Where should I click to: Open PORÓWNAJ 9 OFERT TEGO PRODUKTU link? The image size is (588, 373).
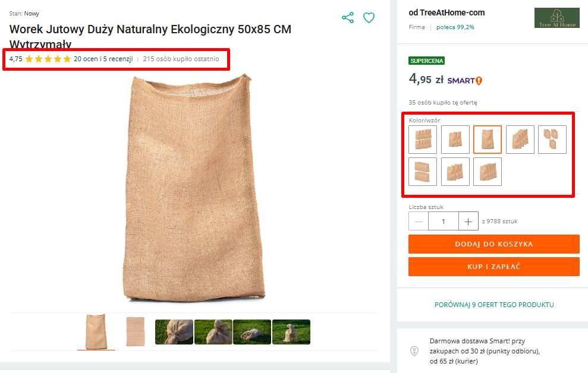point(494,305)
